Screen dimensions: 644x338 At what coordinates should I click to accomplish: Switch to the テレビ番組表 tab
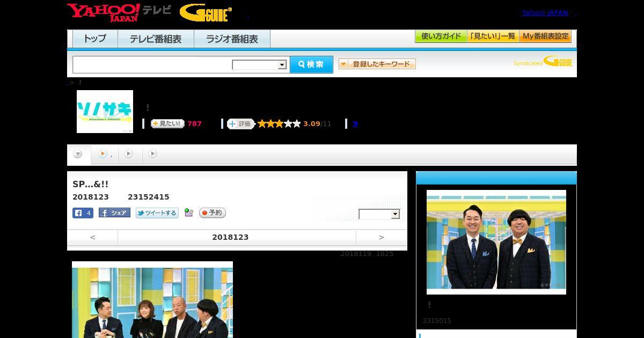pos(156,39)
